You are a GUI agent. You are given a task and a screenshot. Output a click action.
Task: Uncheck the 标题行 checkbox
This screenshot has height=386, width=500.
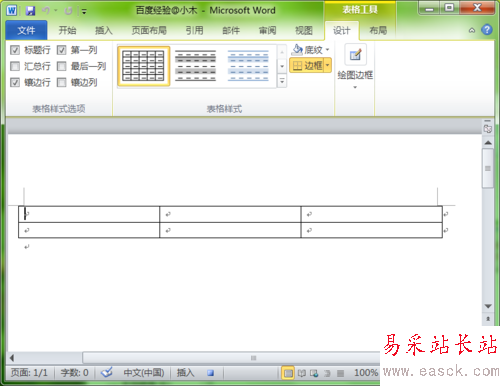coord(15,50)
